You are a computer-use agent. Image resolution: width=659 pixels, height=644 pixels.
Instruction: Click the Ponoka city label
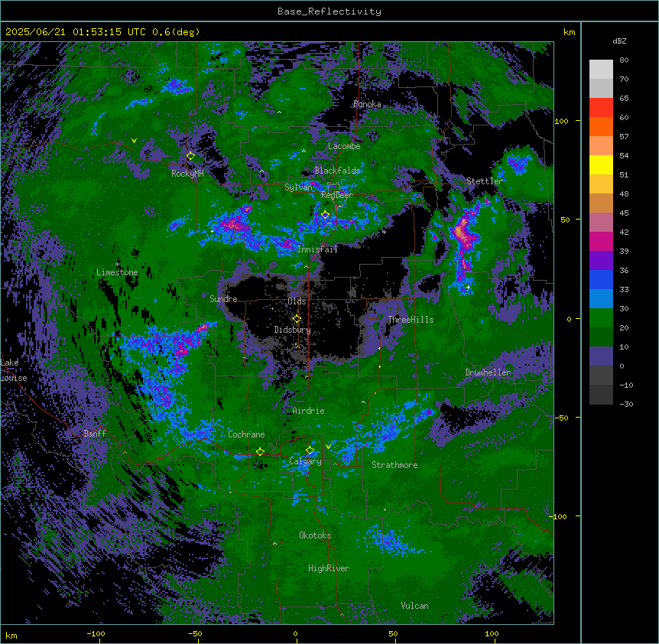(x=367, y=104)
